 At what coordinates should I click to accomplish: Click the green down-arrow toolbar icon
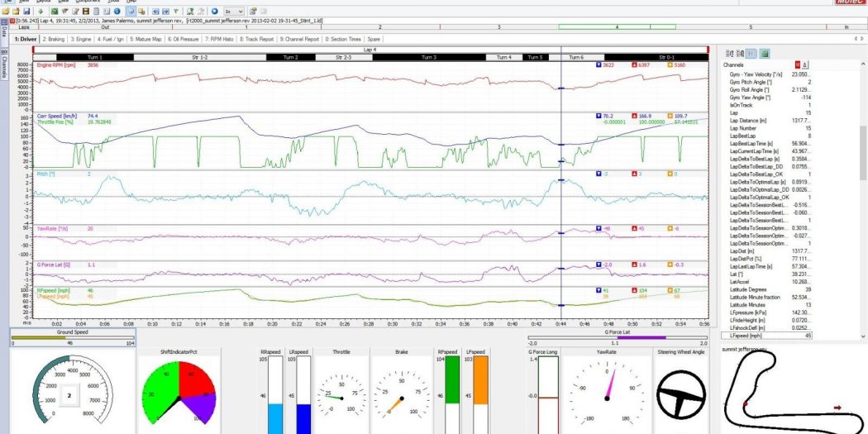(41, 11)
